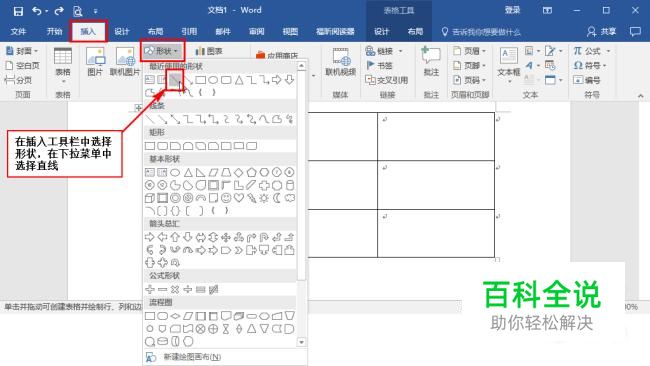Click the 联机视频 online video button

[x=340, y=61]
